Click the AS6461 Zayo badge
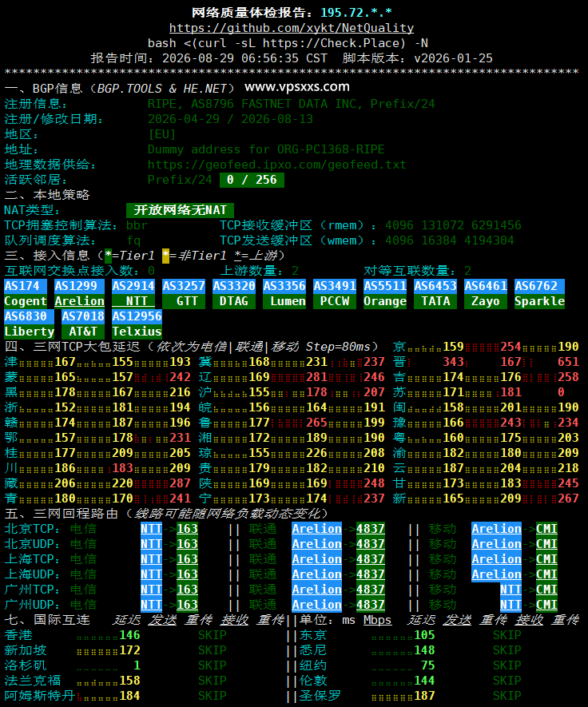Screen dimensions: 588x707 [486, 293]
